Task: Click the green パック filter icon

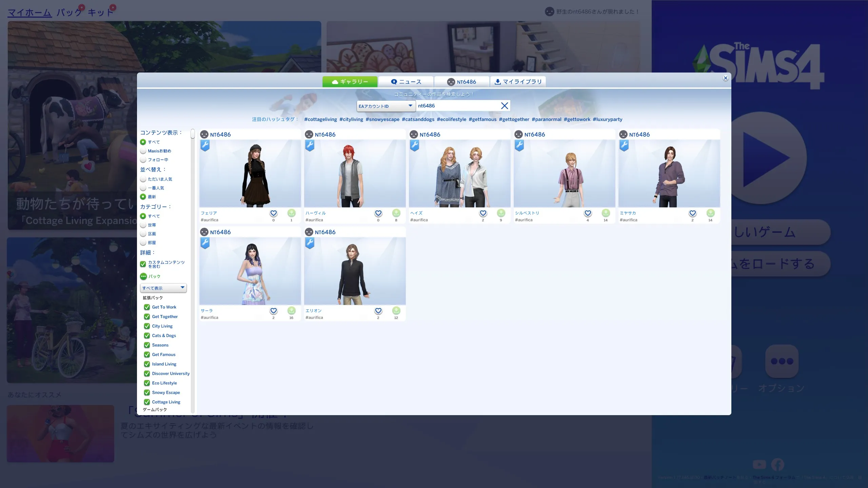Action: tap(143, 276)
